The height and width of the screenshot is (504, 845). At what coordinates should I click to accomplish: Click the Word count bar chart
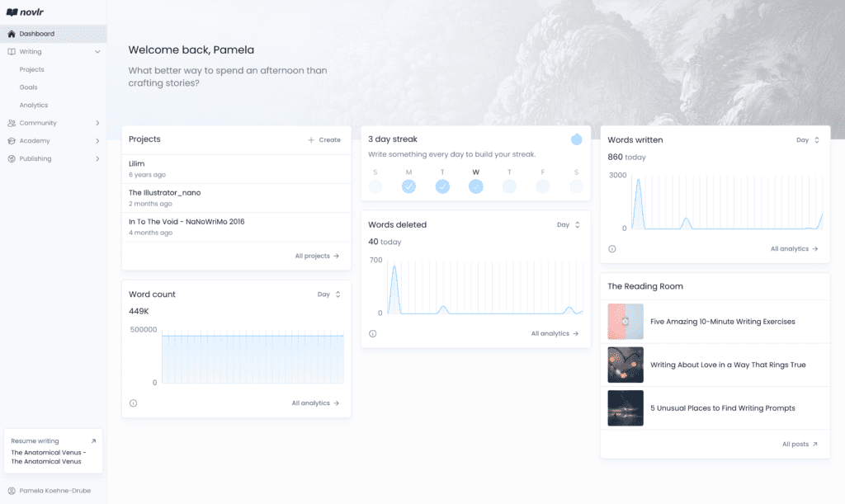(253, 356)
